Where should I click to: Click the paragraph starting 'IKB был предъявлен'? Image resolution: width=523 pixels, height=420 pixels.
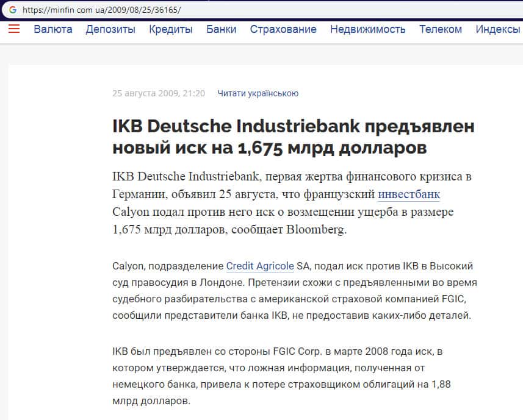point(281,376)
